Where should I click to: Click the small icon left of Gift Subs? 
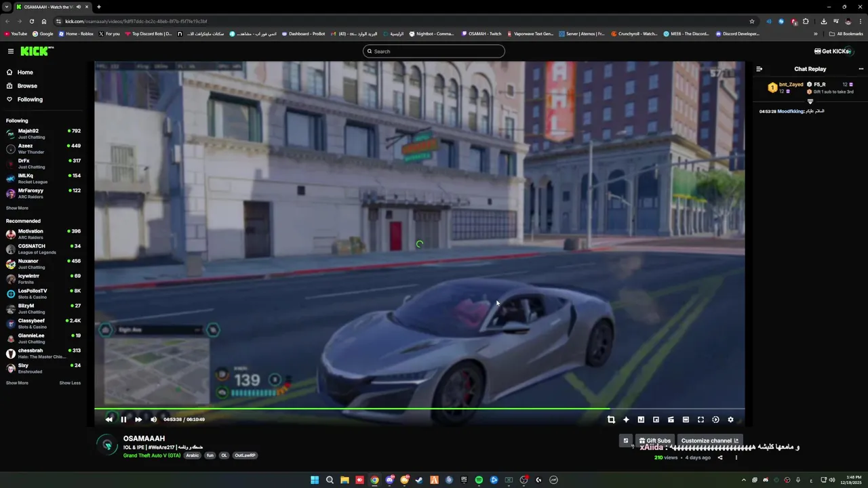pyautogui.click(x=626, y=441)
